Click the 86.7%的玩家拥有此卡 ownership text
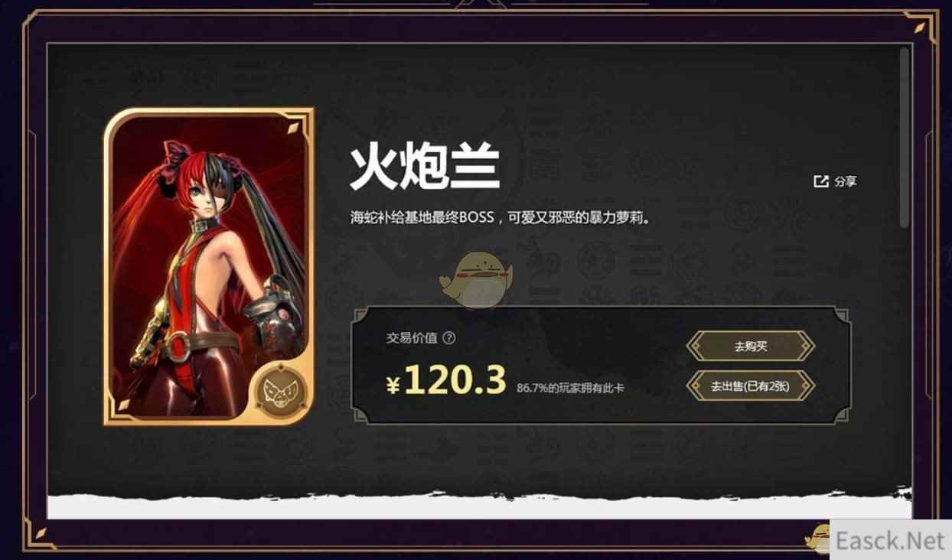This screenshot has height=560, width=952. (570, 388)
